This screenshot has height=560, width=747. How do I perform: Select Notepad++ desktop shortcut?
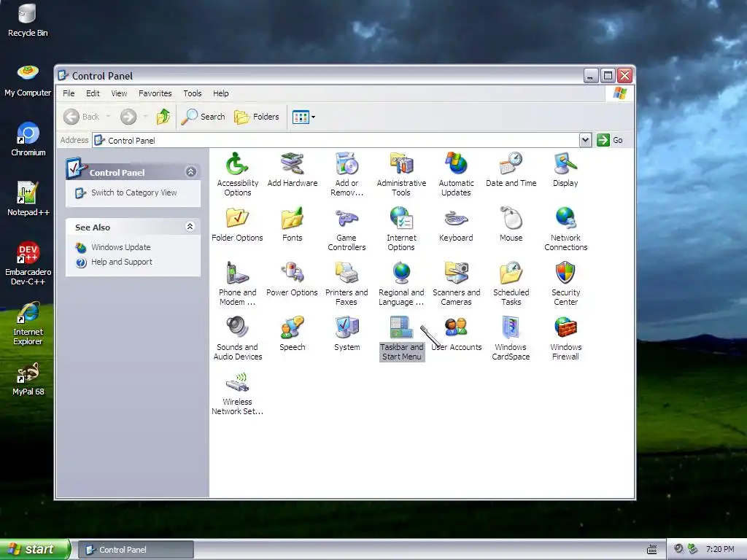coord(28,199)
